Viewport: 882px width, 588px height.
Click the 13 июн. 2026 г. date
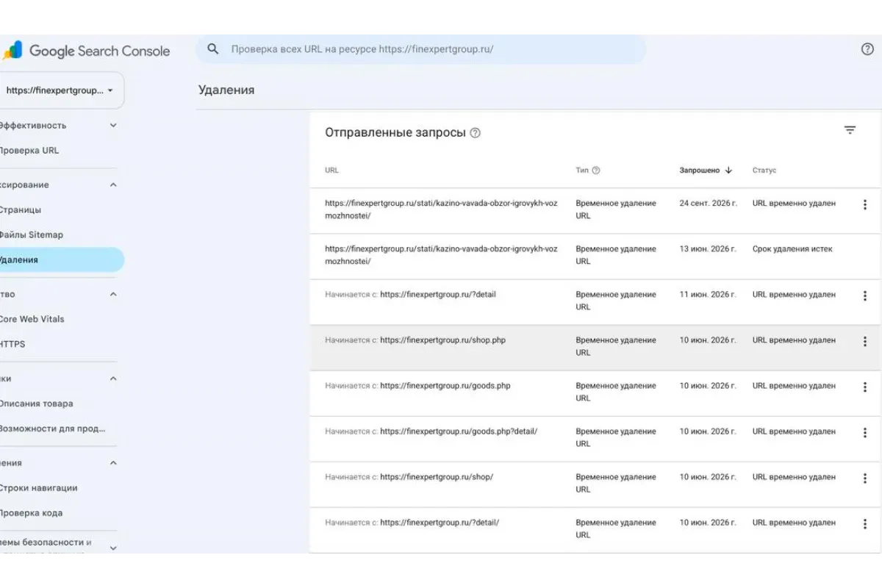pyautogui.click(x=708, y=249)
